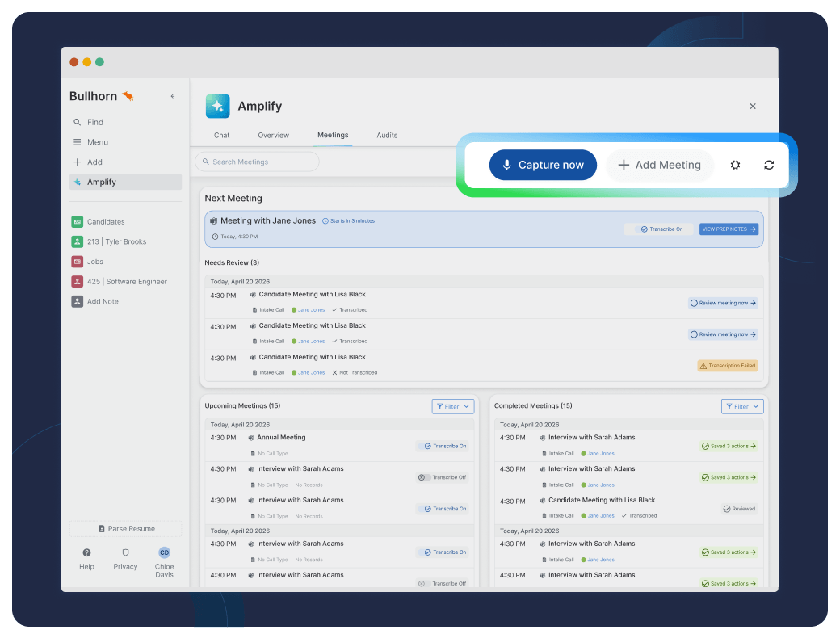Click the refresh meetings icon
This screenshot has height=638, width=840.
769,165
